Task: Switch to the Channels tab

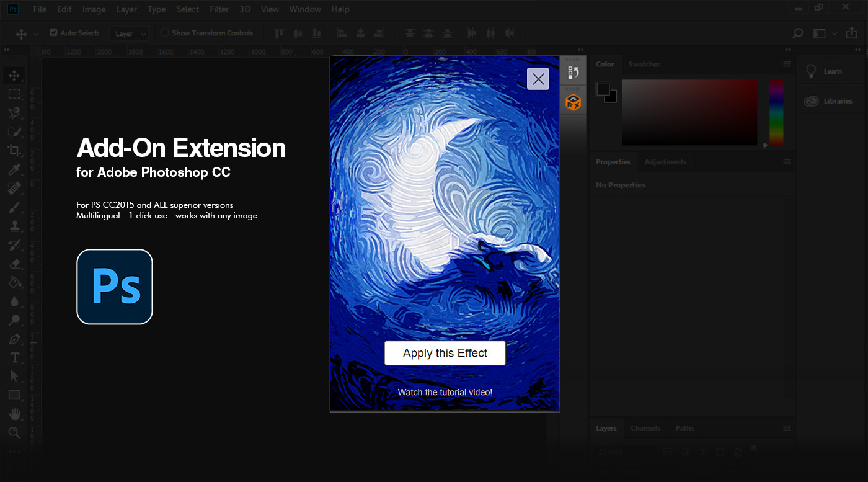Action: 645,428
